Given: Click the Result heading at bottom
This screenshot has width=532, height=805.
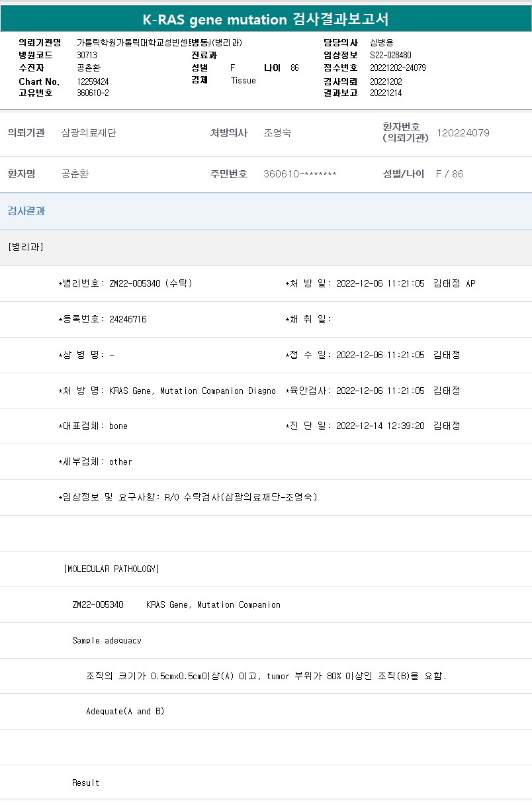Looking at the screenshot, I should pyautogui.click(x=85, y=783).
